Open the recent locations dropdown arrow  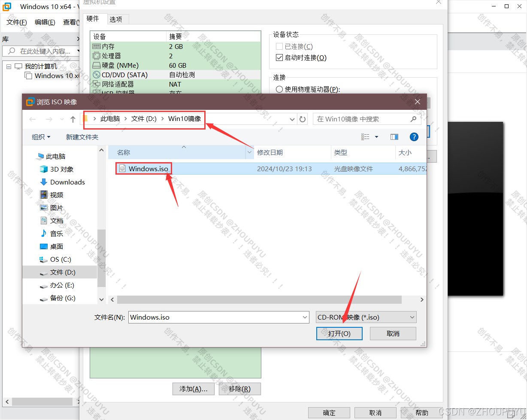coord(61,119)
